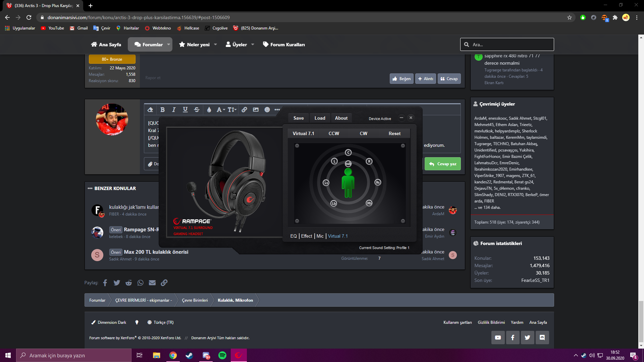Screen dimensions: 644x362
Task: Toggle the center C speaker in surround view
Action: click(x=348, y=153)
